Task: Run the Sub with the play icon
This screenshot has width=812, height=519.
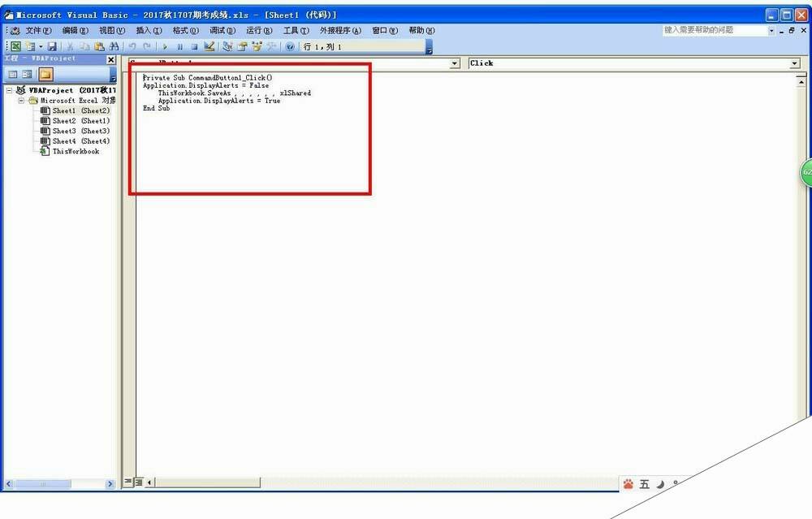Action: pyautogui.click(x=165, y=46)
